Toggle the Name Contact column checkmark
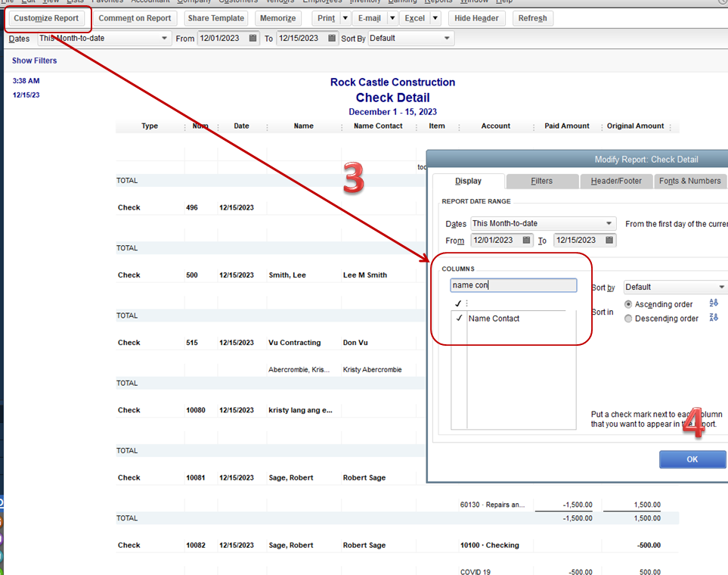Image resolution: width=728 pixels, height=575 pixels. point(459,318)
